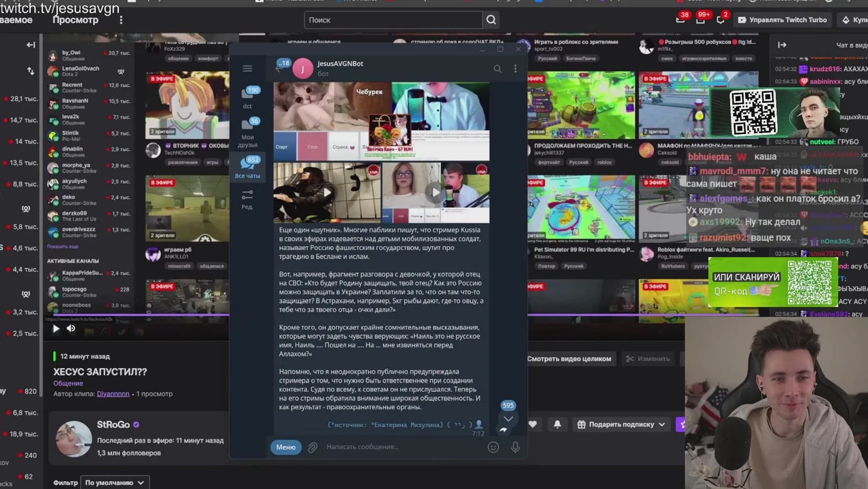Screen dimensions: 868x489
Task: Search within the JesusAVGNBot chat
Action: tap(497, 69)
